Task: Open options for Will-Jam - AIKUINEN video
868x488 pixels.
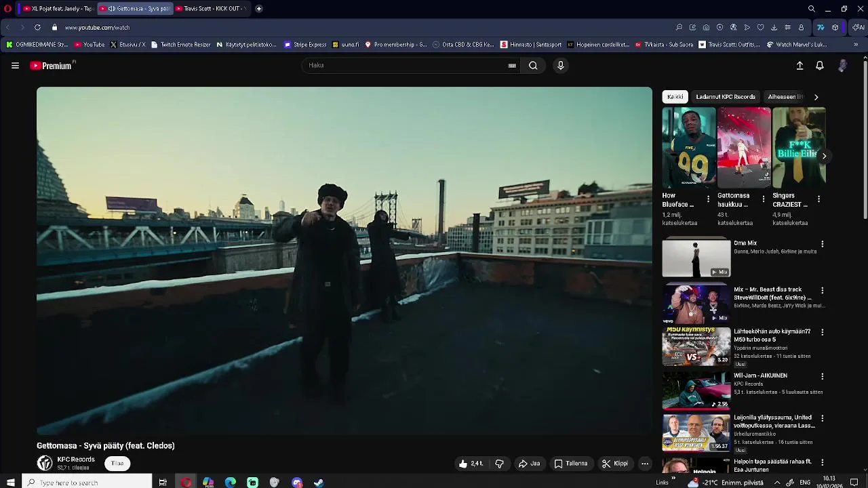Action: [x=823, y=376]
